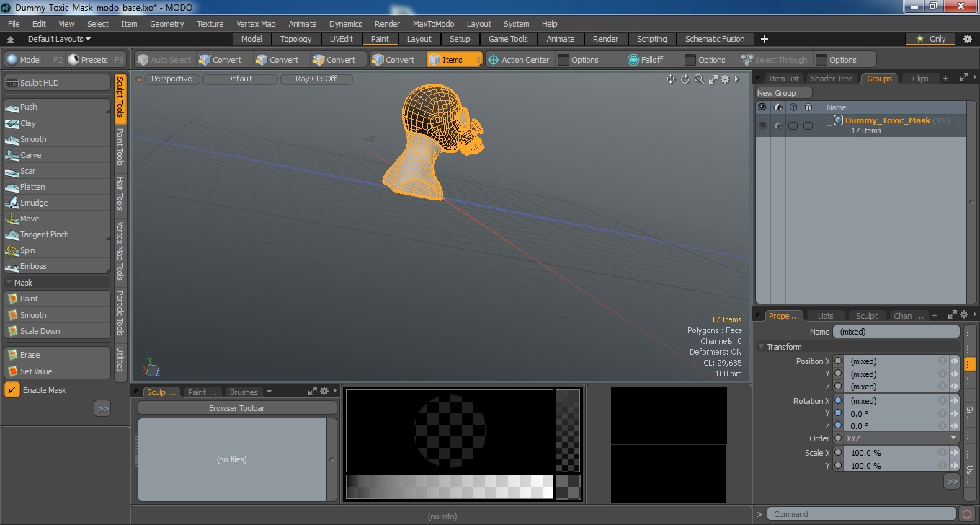Open the Default Layouts dropdown
Viewport: 980px width, 525px height.
click(x=59, y=39)
